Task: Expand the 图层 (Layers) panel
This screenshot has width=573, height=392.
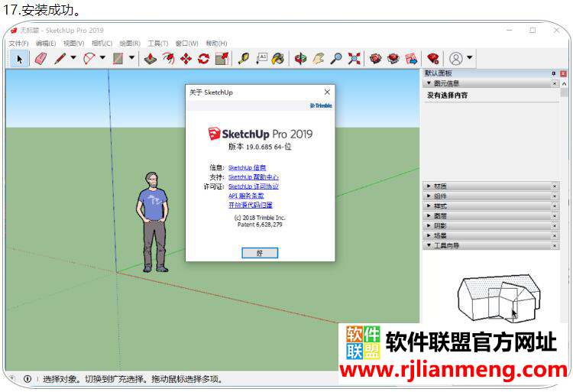Action: click(440, 215)
